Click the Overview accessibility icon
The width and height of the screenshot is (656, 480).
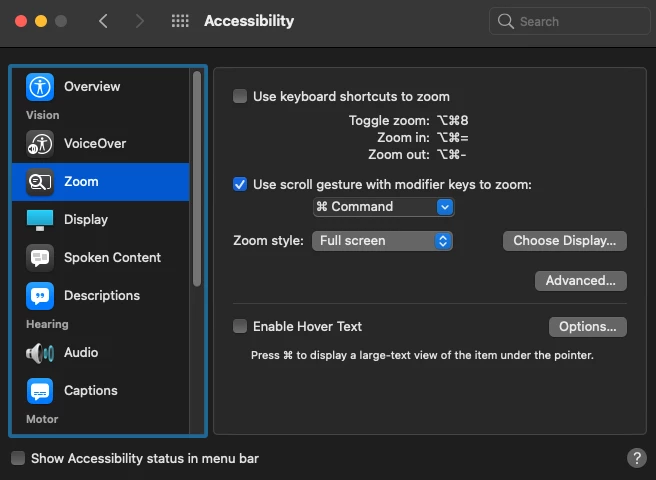click(40, 87)
